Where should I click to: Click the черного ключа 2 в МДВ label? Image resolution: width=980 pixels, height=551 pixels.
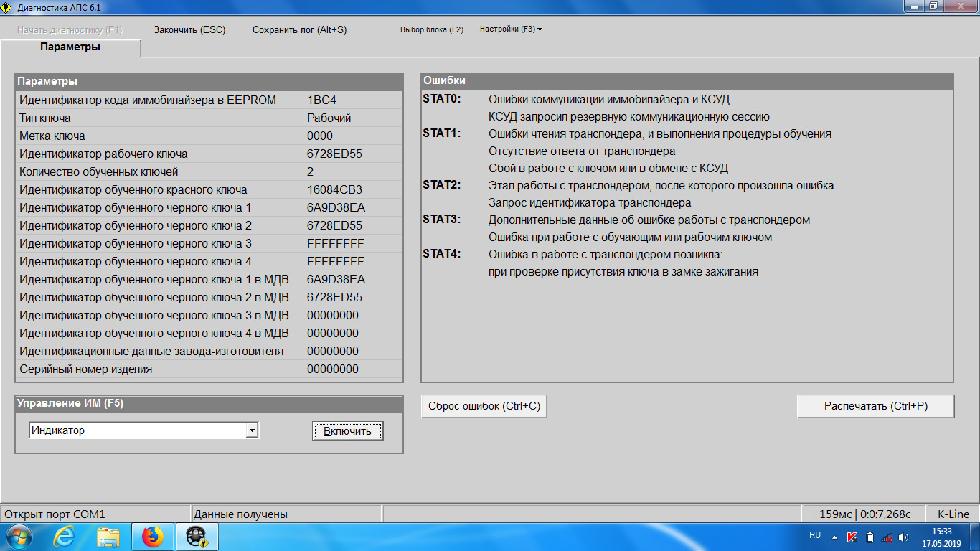pos(154,298)
